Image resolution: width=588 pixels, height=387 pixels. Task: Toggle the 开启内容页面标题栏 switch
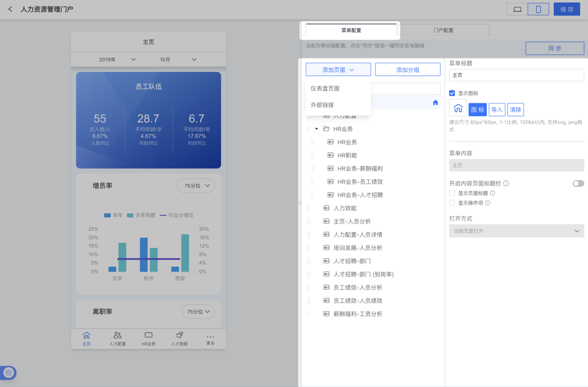[578, 183]
